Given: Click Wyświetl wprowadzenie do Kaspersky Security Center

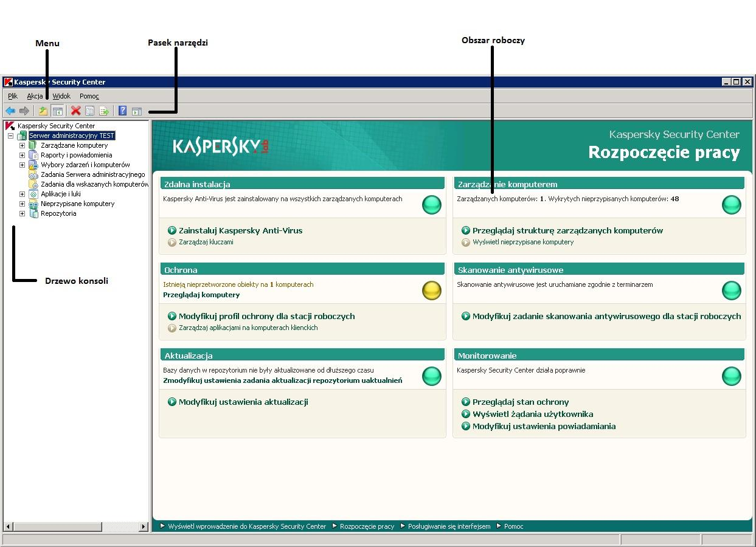Looking at the screenshot, I should [x=247, y=526].
